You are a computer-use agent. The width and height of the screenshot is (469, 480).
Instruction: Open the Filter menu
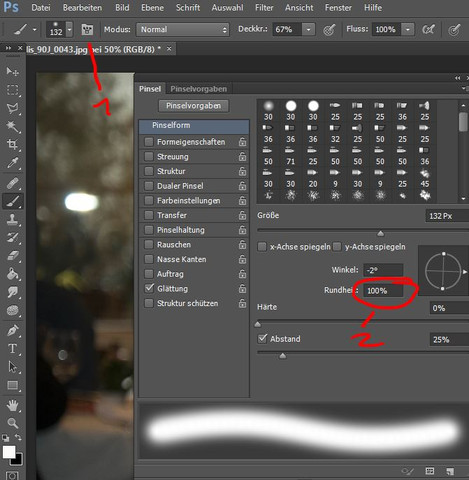pos(264,8)
